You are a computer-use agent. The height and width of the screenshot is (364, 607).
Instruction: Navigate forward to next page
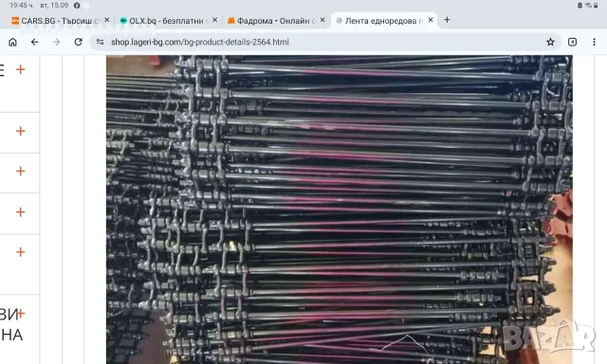click(57, 42)
